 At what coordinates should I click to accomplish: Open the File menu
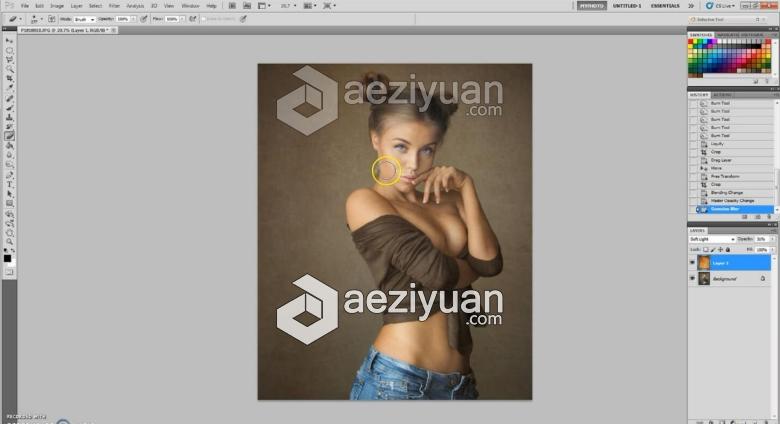pyautogui.click(x=24, y=6)
